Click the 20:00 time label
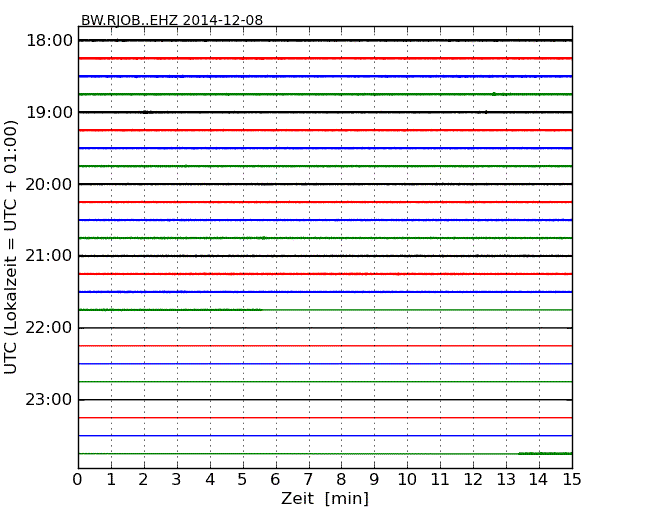 (49, 184)
